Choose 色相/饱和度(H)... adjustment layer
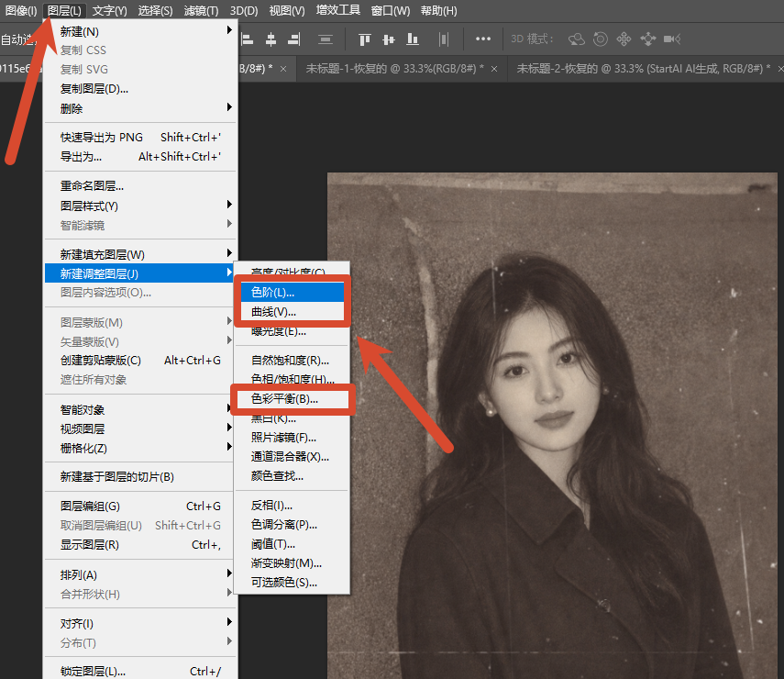This screenshot has height=679, width=784. click(293, 379)
